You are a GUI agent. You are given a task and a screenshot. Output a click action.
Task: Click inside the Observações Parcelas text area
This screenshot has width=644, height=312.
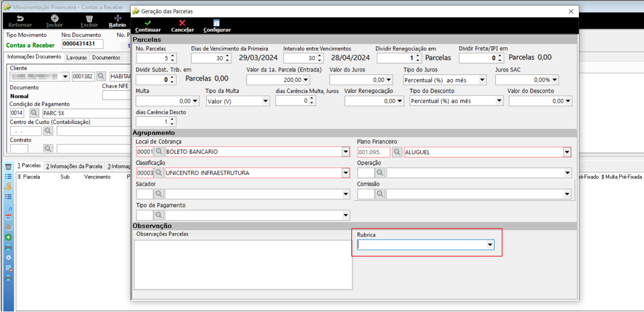coord(243,264)
